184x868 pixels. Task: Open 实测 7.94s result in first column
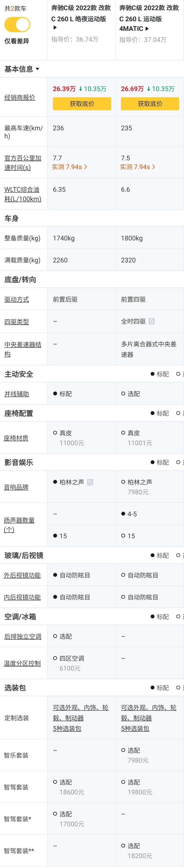pos(69,167)
